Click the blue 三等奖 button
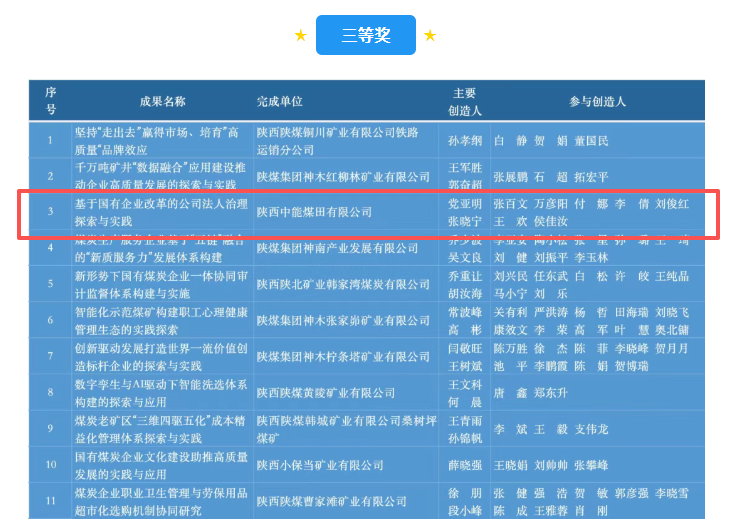 365,36
